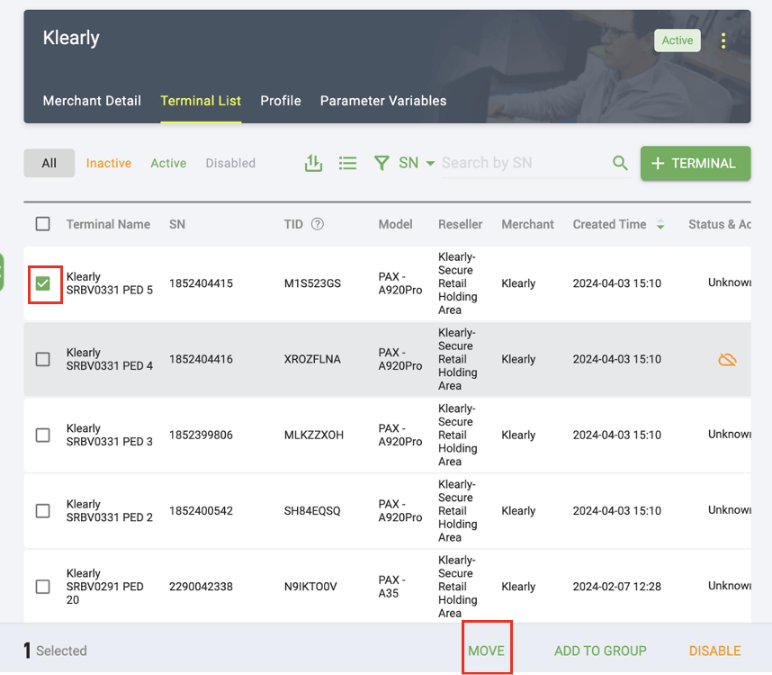
Task: Click TID XROZFLNA
Action: click(312, 359)
